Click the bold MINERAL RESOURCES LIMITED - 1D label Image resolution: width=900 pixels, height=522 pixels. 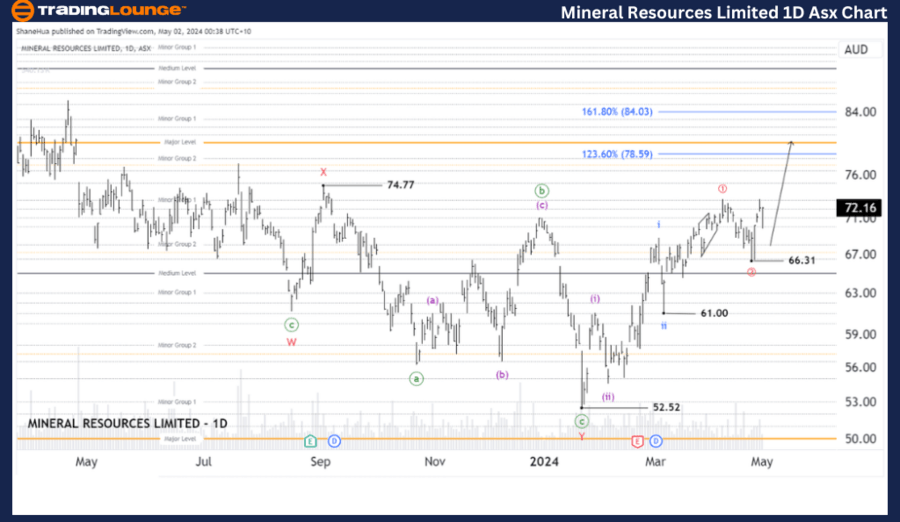coord(127,424)
